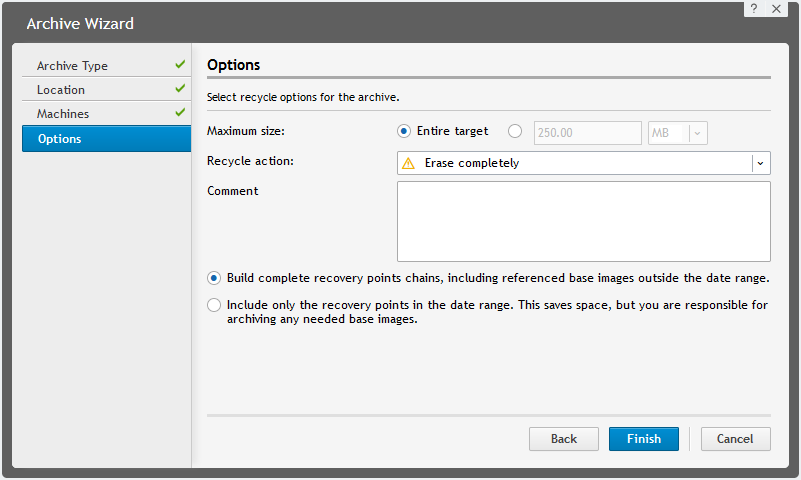
Task: Click the green checkmark beside Archive Type
Action: (x=180, y=65)
